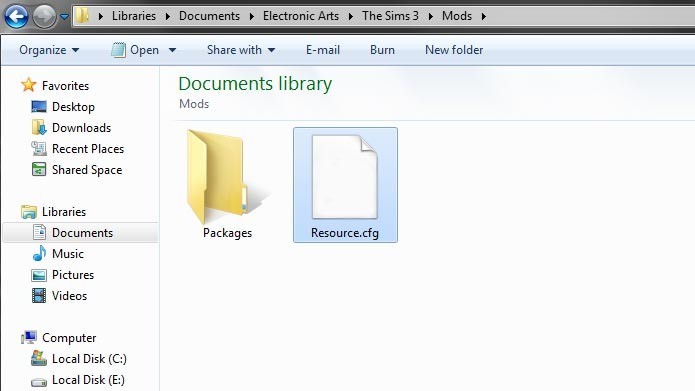Click the Libraries folder icon
This screenshot has height=391, width=695.
(29, 212)
